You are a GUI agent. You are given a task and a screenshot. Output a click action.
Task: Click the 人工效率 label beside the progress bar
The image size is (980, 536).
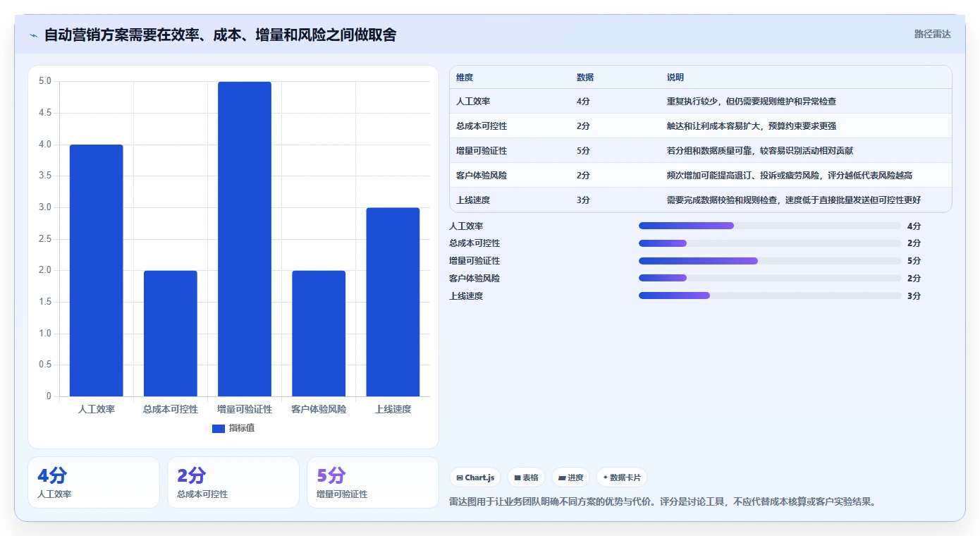[x=466, y=226]
